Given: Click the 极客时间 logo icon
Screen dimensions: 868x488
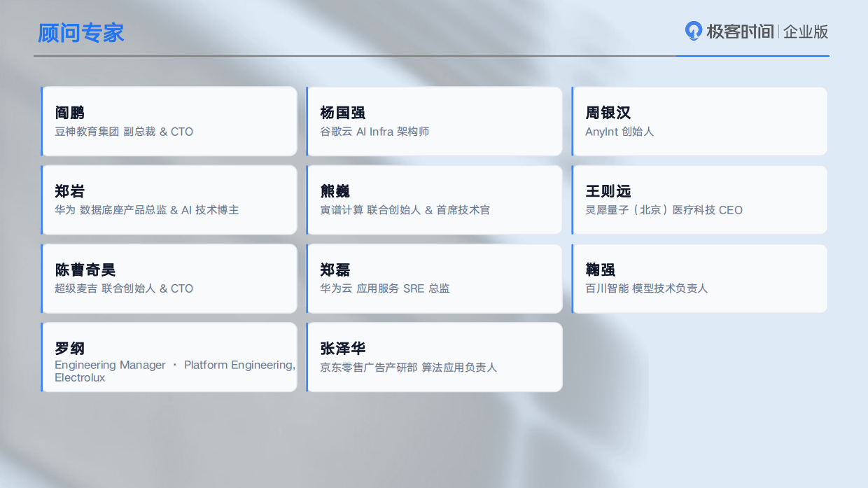Looking at the screenshot, I should click(x=693, y=31).
